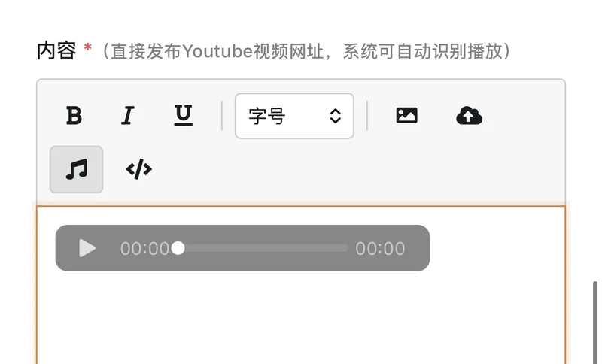The width and height of the screenshot is (602, 364).
Task: Click the page vertical scrollbar
Action: (595, 322)
